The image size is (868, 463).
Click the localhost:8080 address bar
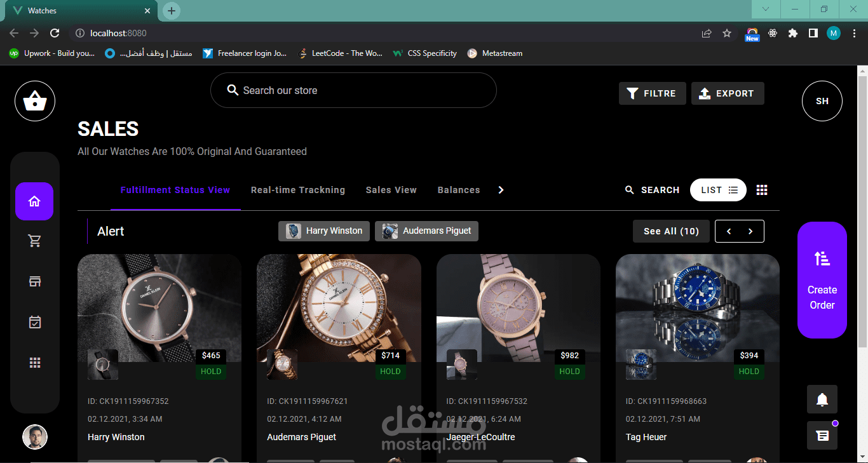click(x=381, y=33)
